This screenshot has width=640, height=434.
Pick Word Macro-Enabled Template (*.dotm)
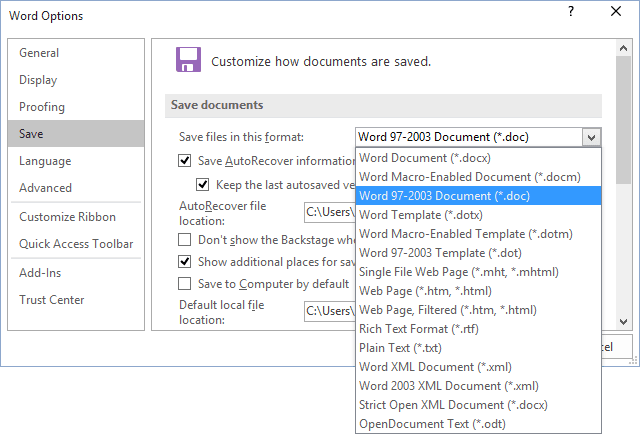478,234
